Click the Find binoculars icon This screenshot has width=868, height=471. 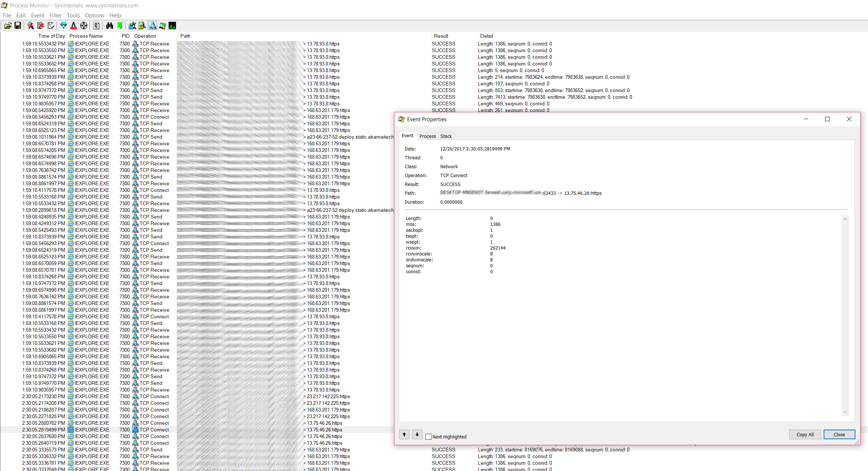(109, 26)
